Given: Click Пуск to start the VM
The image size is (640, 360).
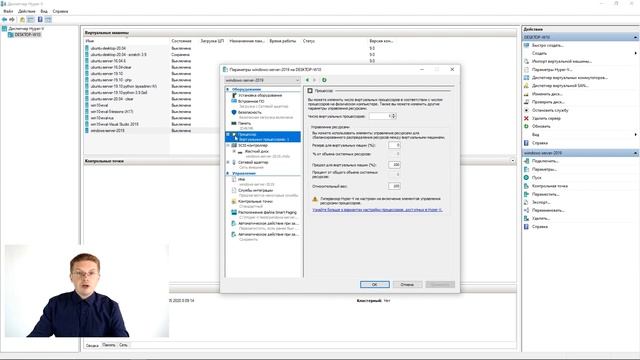Looking at the screenshot, I should [537, 178].
